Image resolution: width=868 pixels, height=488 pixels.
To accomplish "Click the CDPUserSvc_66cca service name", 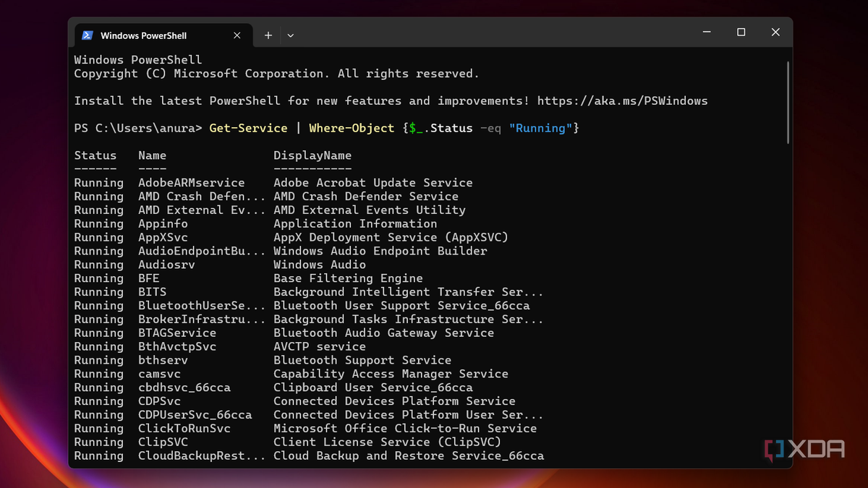I will (195, 415).
